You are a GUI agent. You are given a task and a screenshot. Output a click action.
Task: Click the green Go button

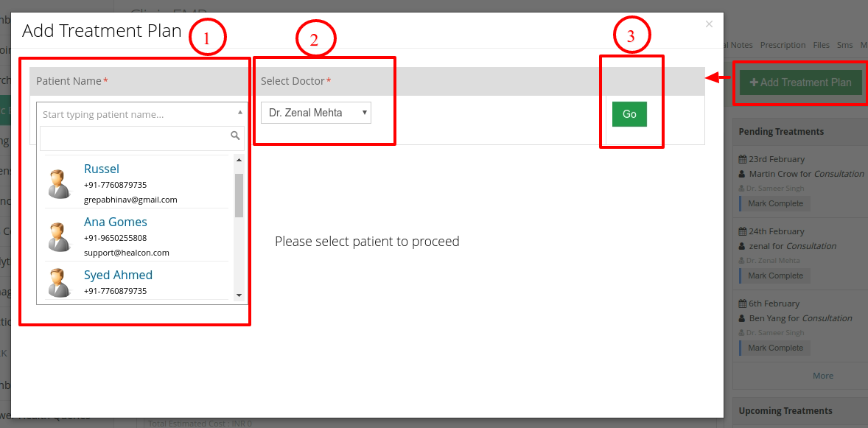(x=629, y=114)
